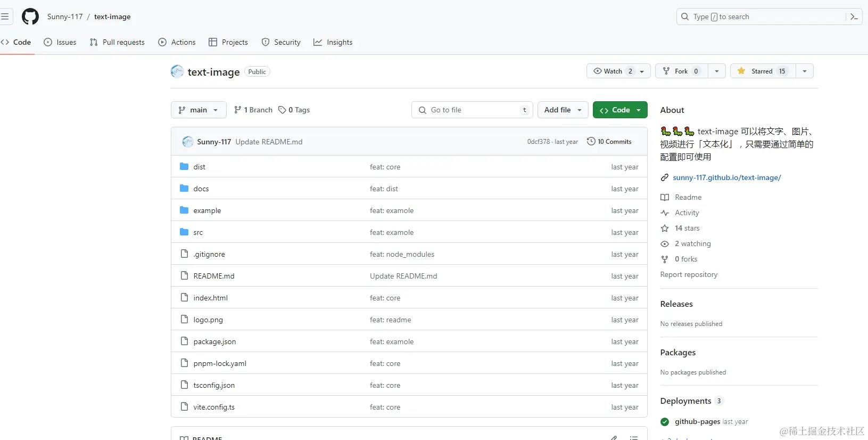This screenshot has width=868, height=440.
Task: Click the github-pages green check icon
Action: click(x=665, y=422)
